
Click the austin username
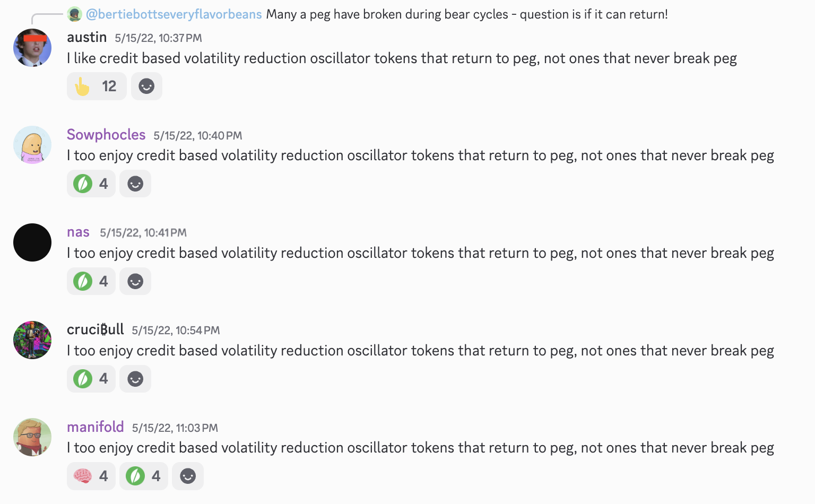(x=87, y=37)
